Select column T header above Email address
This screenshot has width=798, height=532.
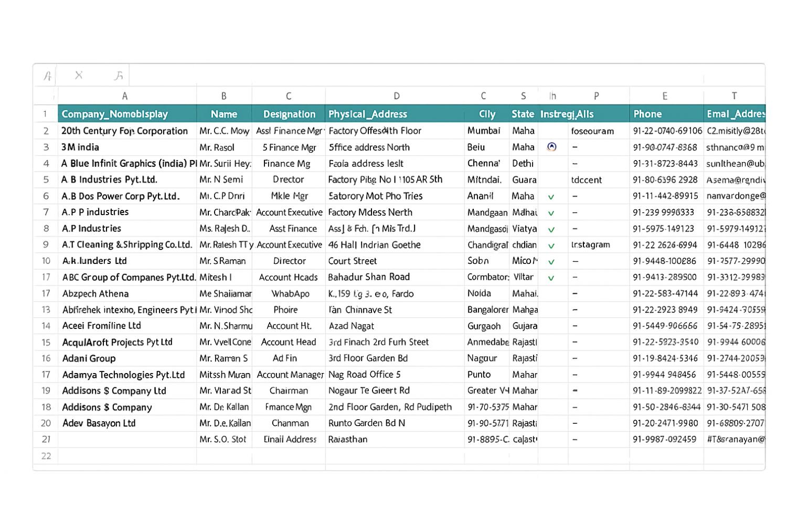tap(734, 96)
